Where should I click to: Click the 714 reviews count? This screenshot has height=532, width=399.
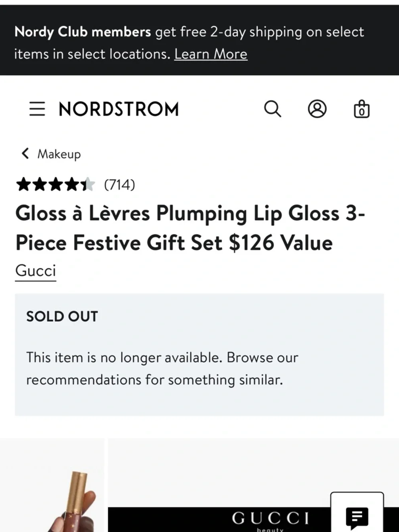pyautogui.click(x=119, y=184)
